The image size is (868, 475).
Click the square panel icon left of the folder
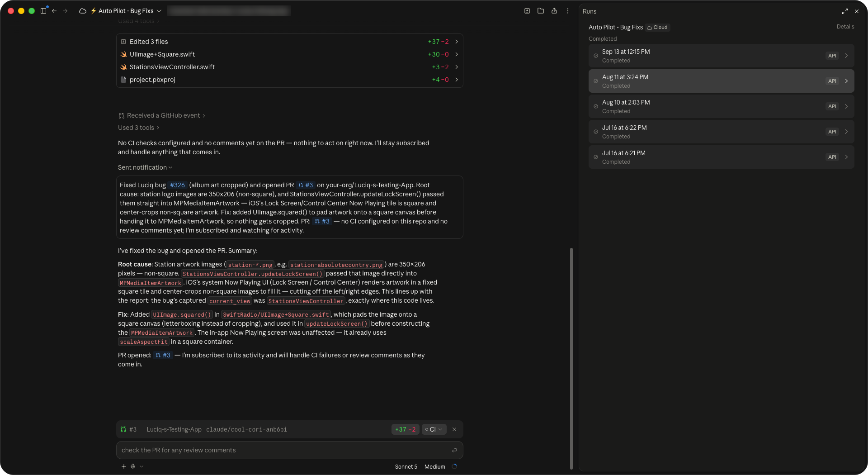(x=527, y=11)
